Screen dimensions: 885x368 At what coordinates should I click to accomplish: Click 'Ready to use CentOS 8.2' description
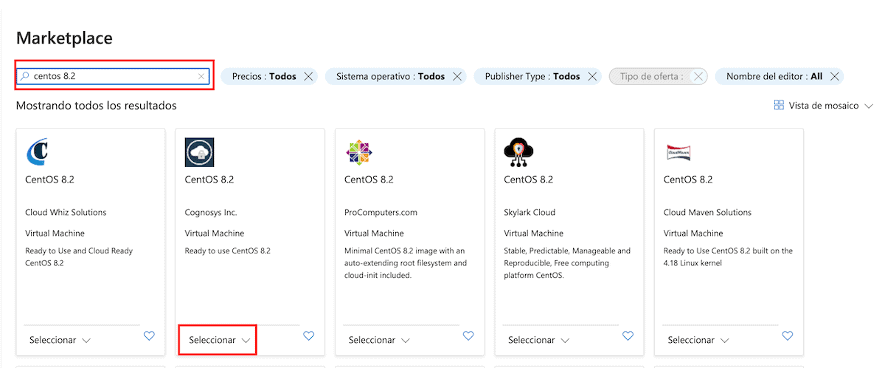pos(228,251)
